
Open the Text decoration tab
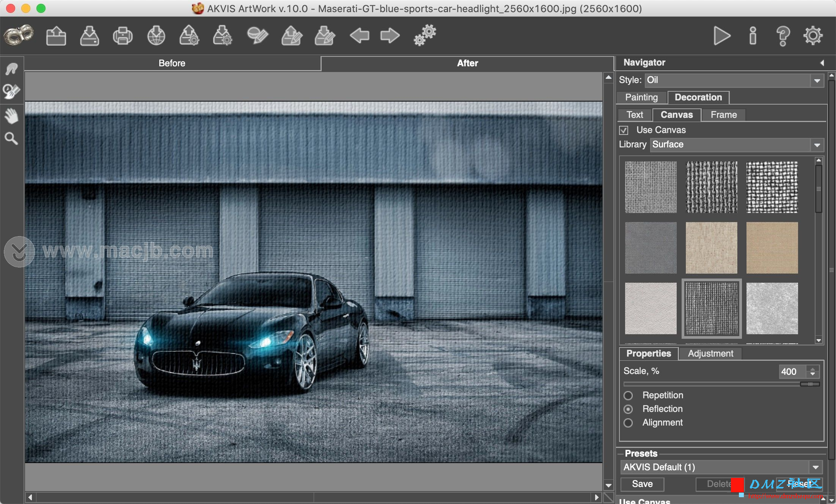click(635, 115)
